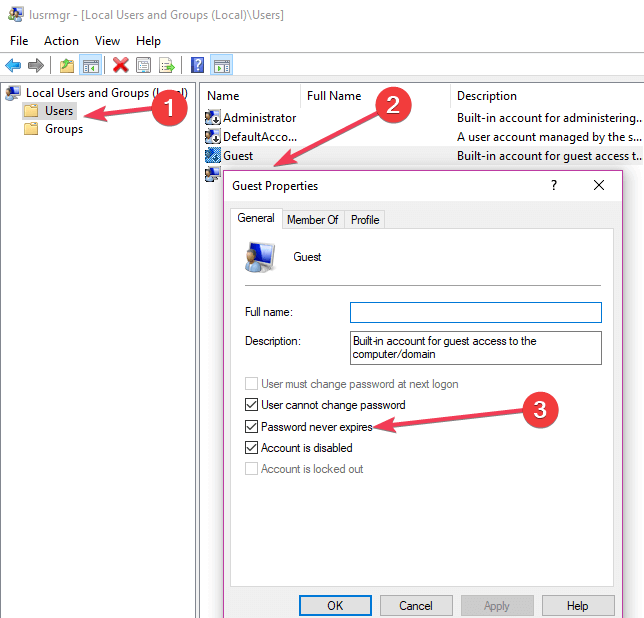The width and height of the screenshot is (644, 618).
Task: Click the Guest account icon in list
Action: click(213, 155)
